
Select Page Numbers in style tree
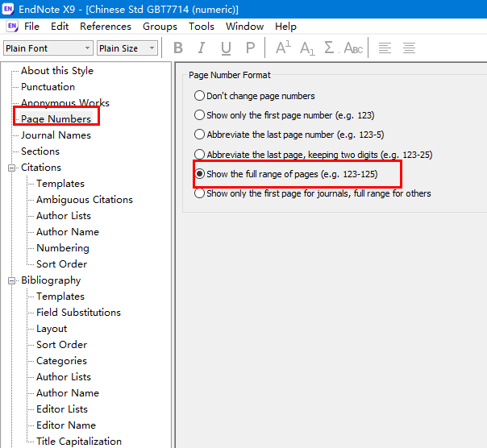(56, 119)
